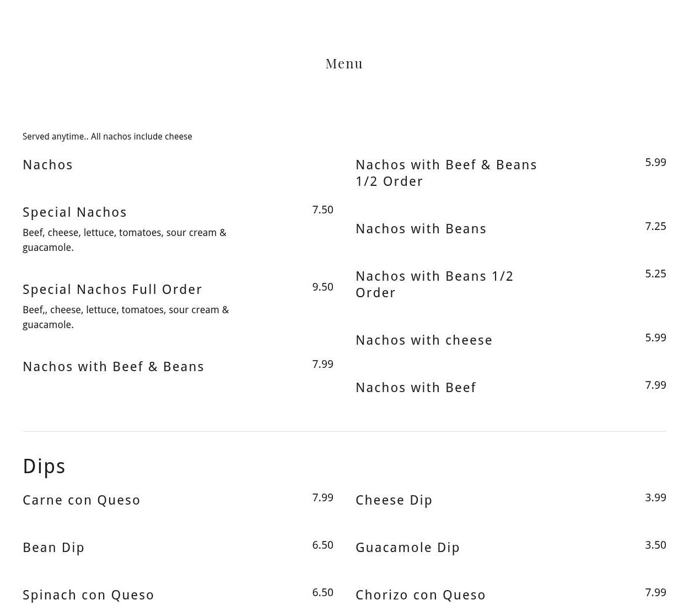The image size is (689, 616).
Task: Select Nachos with Beef & Beans 7.99
Action: coord(114,367)
